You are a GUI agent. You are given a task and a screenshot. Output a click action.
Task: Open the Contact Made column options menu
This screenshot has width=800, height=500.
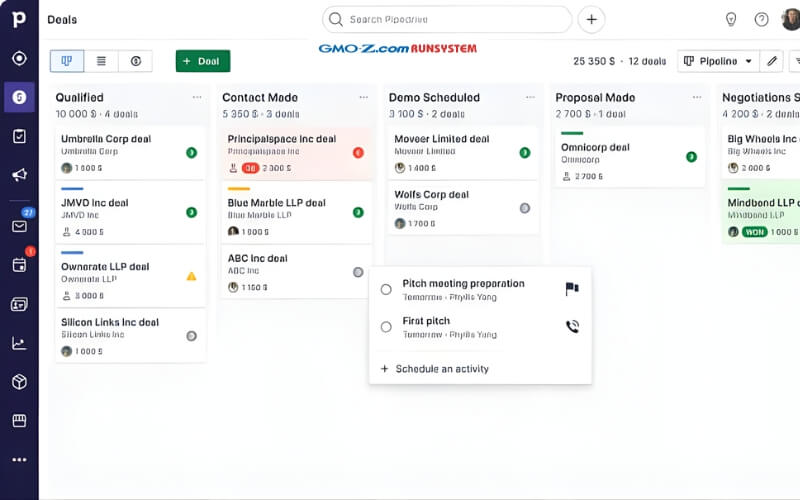363,97
